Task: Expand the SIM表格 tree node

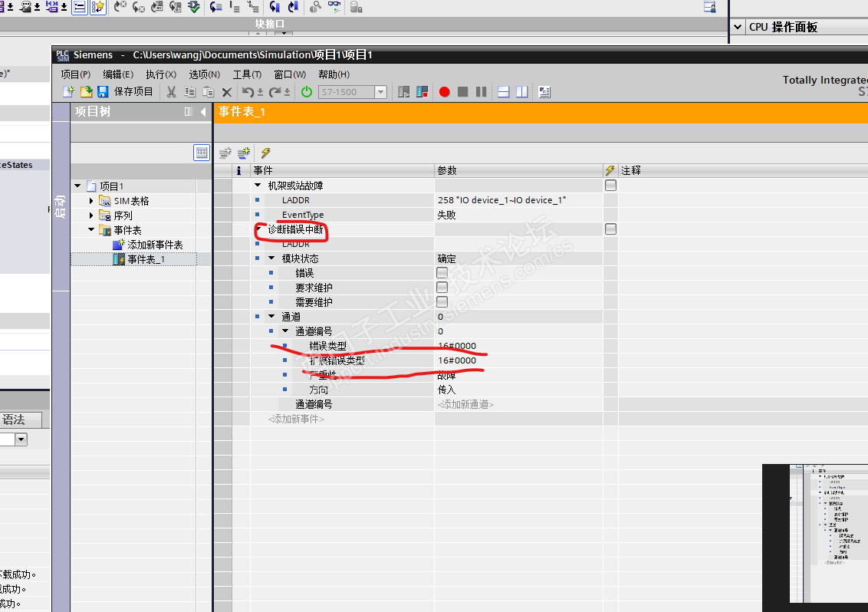Action: pyautogui.click(x=91, y=200)
